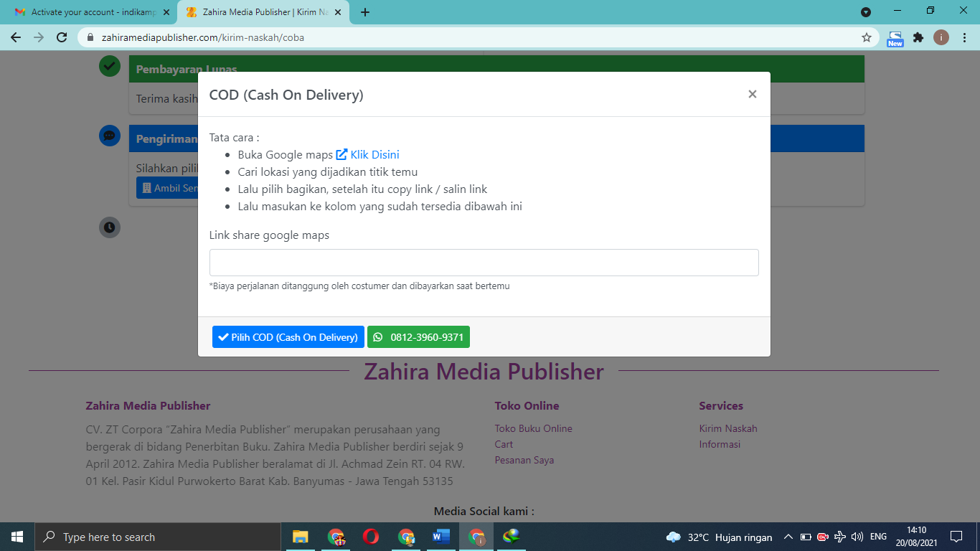Open File Explorer from the taskbar
The width and height of the screenshot is (980, 551).
tap(300, 537)
